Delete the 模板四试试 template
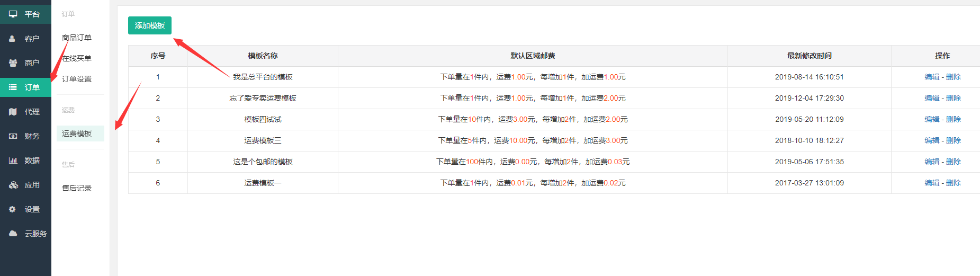Image resolution: width=980 pixels, height=276 pixels. (954, 119)
